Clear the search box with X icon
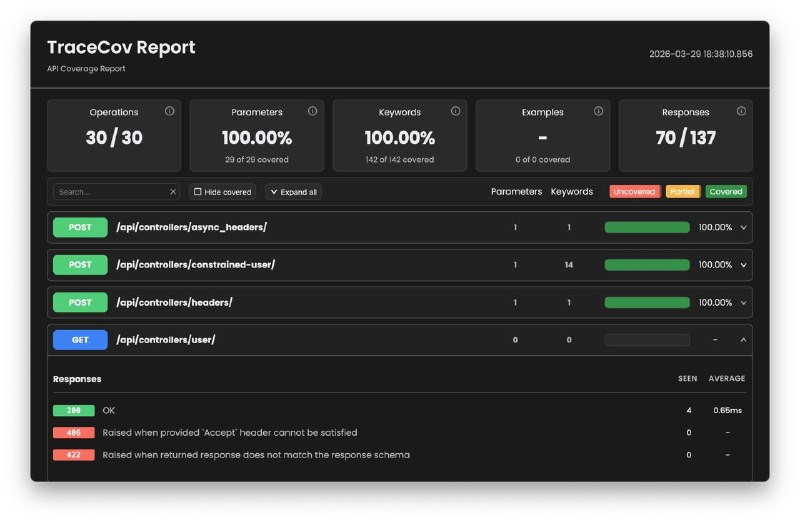Viewport: 800px width, 522px height. (172, 192)
